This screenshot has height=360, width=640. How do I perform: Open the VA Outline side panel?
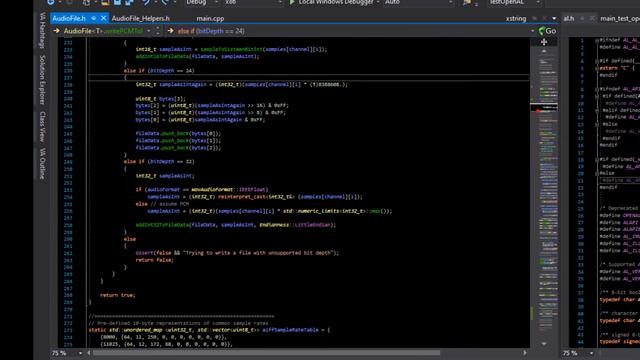click(x=42, y=163)
